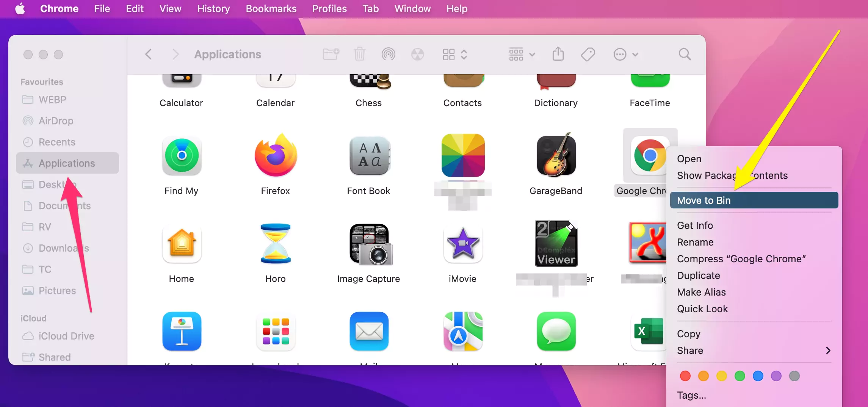The height and width of the screenshot is (407, 868).
Task: Select the Mail app icon
Action: (x=369, y=332)
